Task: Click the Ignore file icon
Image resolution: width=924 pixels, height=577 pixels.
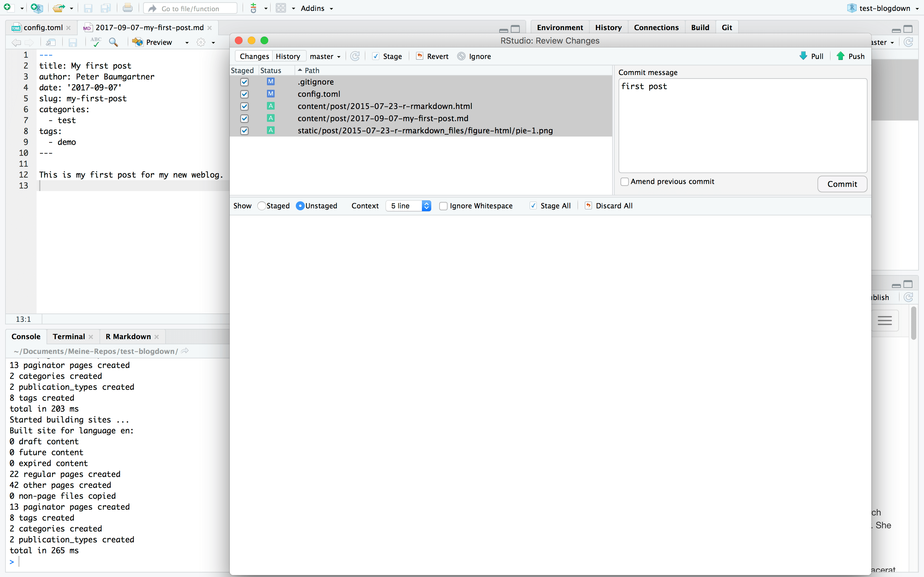Action: pos(461,56)
